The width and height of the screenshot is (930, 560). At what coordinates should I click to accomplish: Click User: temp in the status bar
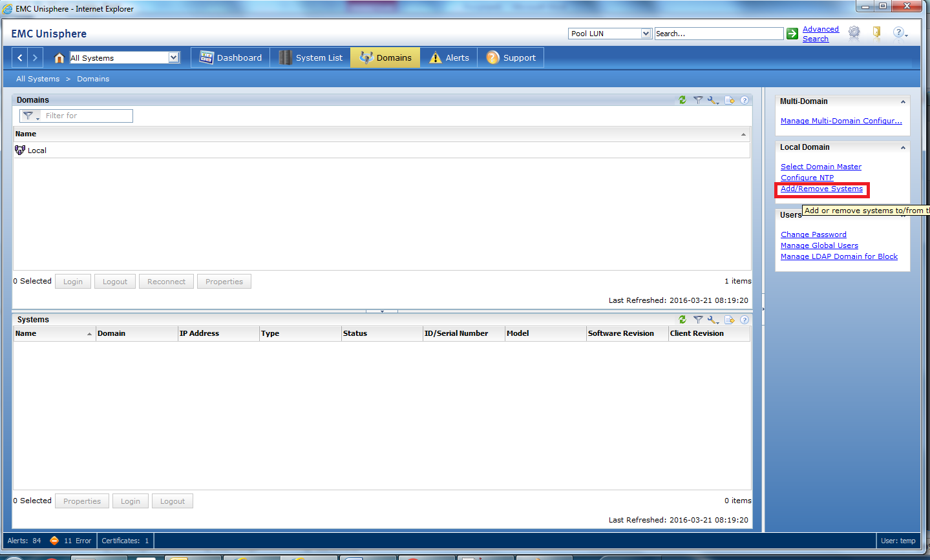[898, 541]
